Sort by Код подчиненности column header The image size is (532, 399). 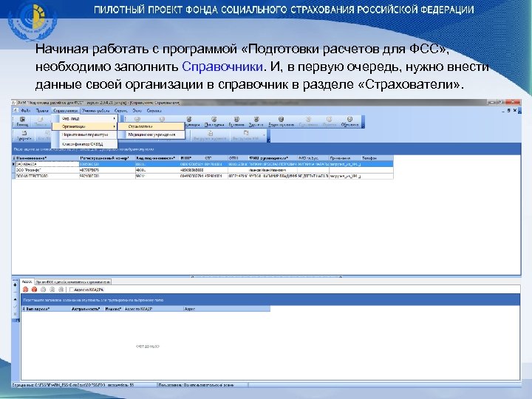[x=157, y=158]
